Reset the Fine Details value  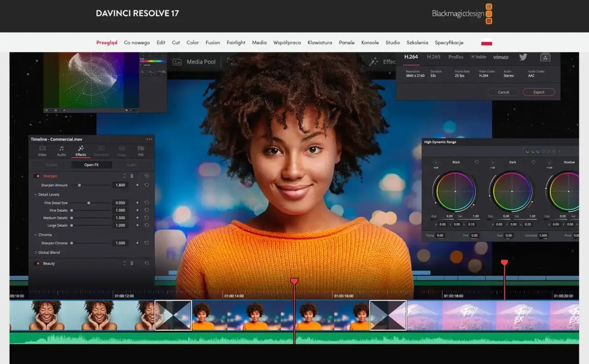pyautogui.click(x=146, y=210)
